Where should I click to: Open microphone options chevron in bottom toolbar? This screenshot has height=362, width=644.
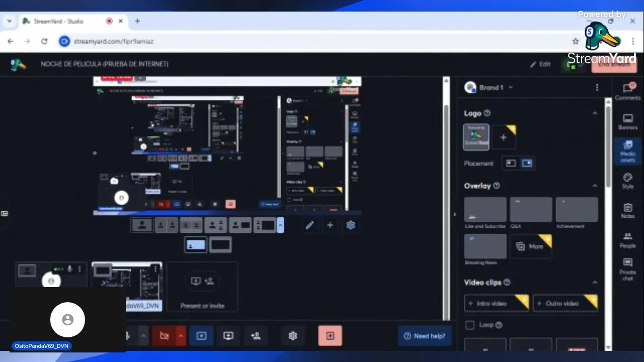tap(143, 336)
